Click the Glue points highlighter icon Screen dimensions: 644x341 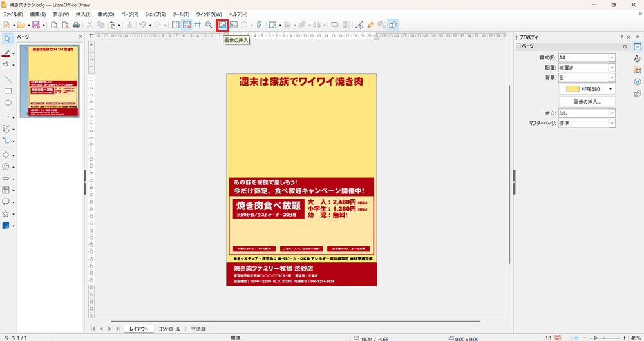click(370, 25)
